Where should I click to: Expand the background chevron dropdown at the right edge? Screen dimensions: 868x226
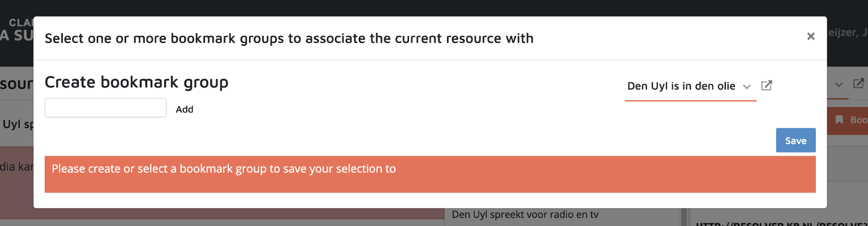pos(838,85)
